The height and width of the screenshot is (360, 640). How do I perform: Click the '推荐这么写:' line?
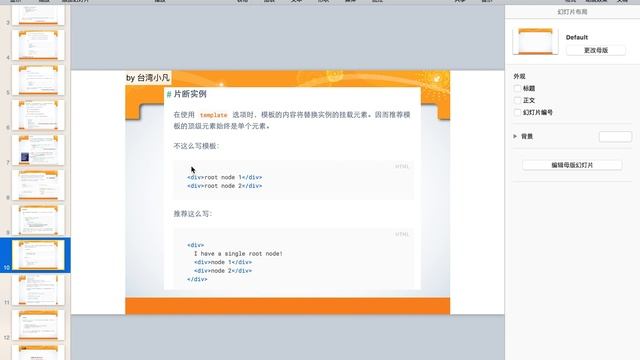pyautogui.click(x=193, y=213)
